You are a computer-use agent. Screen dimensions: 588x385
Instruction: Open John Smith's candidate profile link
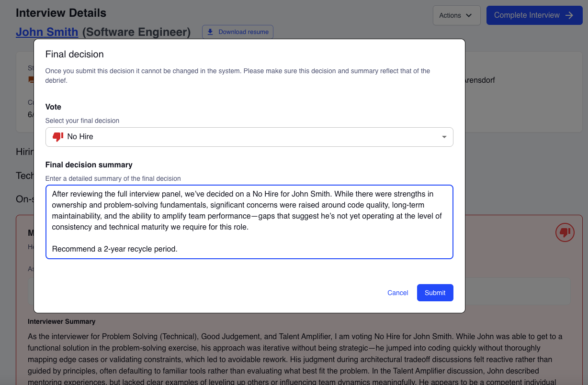47,32
